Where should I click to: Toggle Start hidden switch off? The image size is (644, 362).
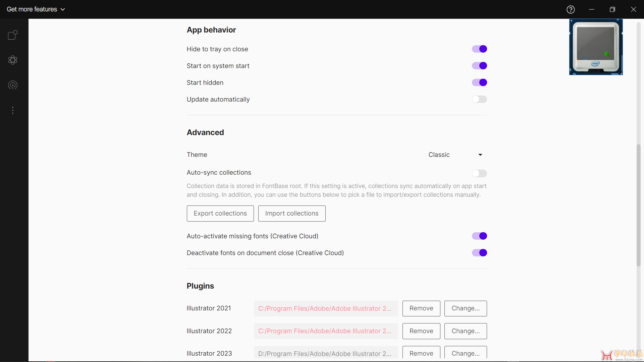(x=479, y=82)
